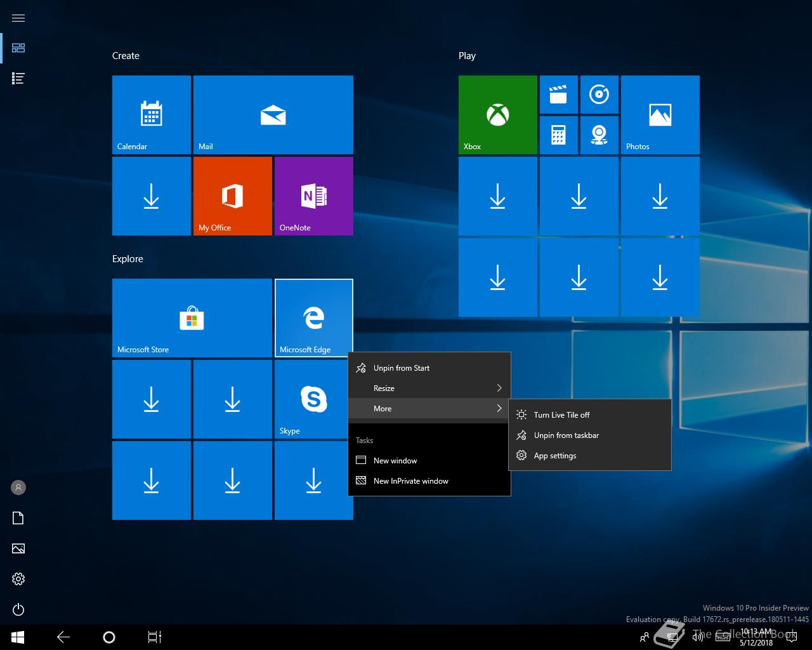812x650 pixels.
Task: Open the Action Center notification icon
Action: tap(792, 637)
